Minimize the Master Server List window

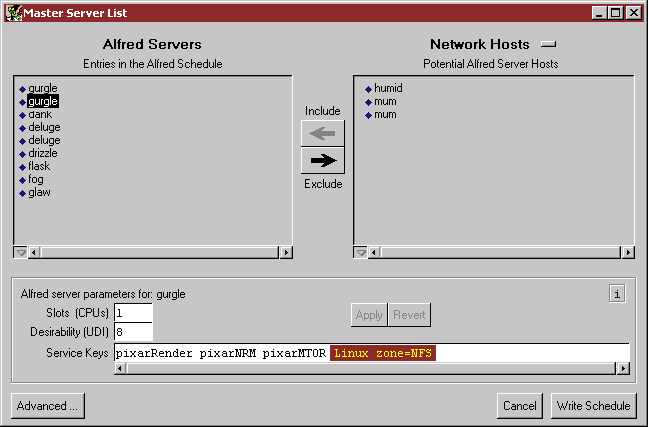tap(598, 13)
